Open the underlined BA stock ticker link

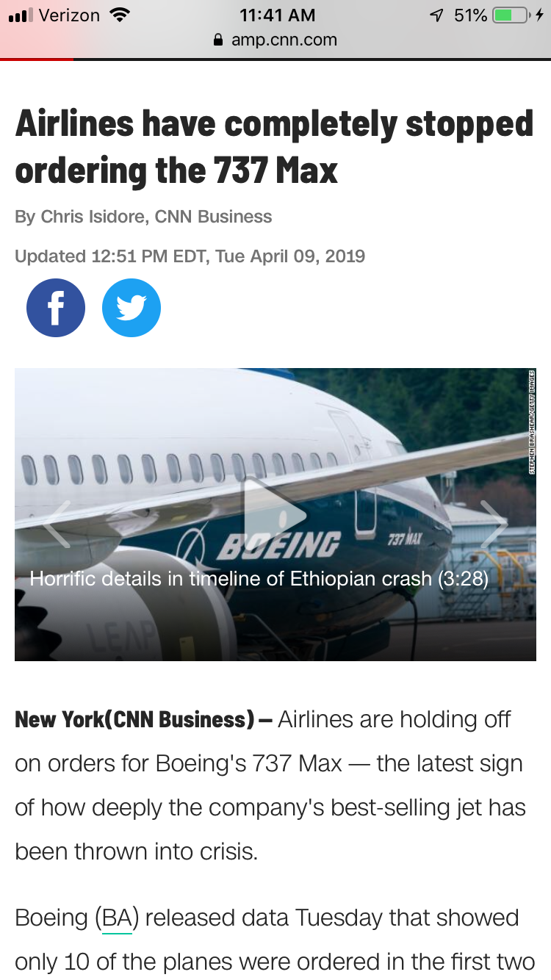(117, 918)
